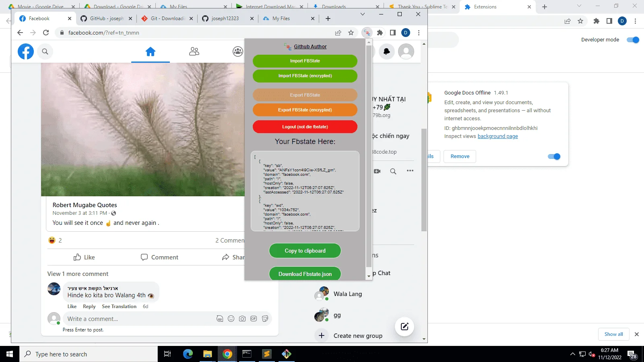Attach a photo via camera icon in comment box
This screenshot has height=362, width=644.
242,319
